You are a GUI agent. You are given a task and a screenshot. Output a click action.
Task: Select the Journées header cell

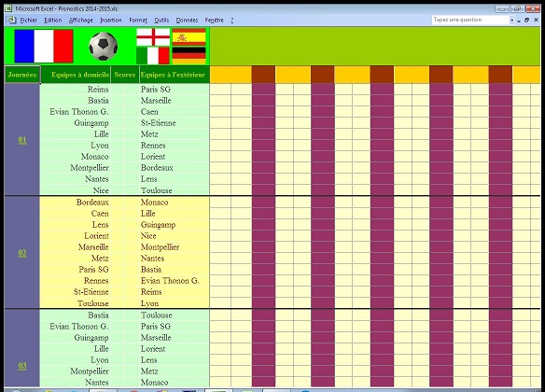pos(22,75)
